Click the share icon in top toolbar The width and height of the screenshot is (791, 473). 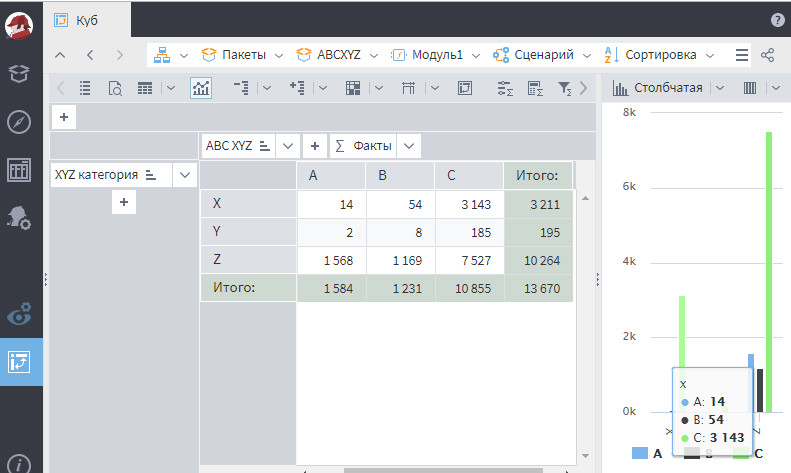click(x=768, y=55)
